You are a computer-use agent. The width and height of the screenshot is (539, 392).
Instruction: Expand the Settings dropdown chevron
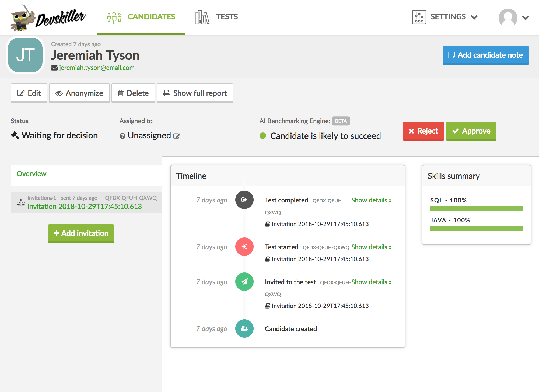click(x=474, y=17)
